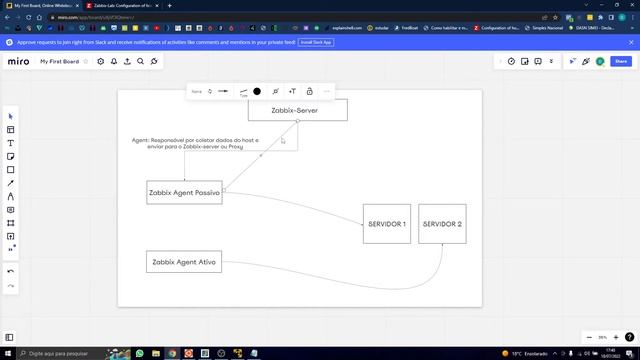The image size is (640, 360).
Task: Select the Shape rectangle tool
Action: [11, 170]
